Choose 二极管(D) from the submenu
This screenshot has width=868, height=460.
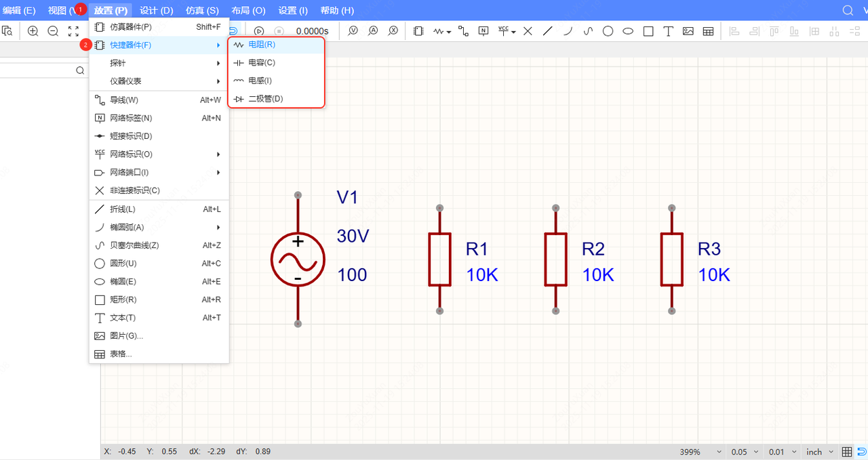(265, 99)
